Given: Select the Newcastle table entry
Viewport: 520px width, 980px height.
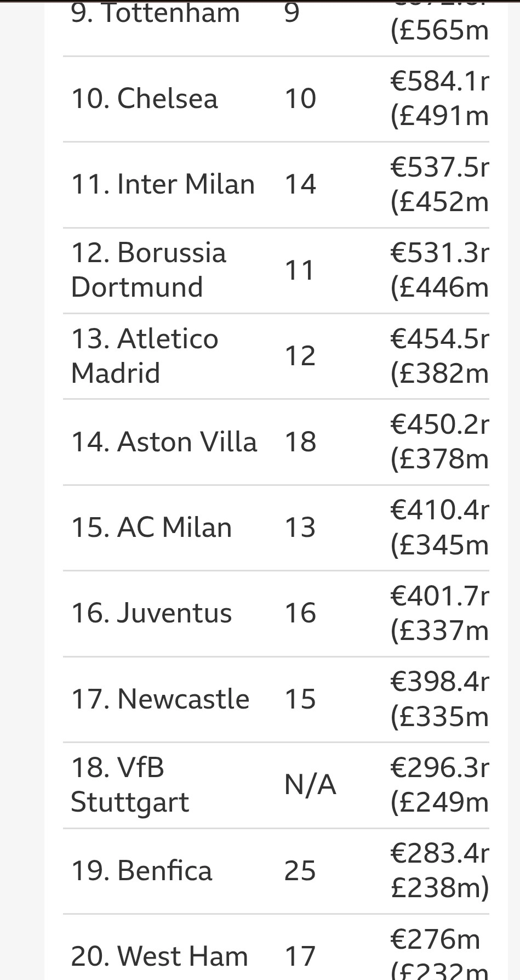Looking at the screenshot, I should pos(160,699).
